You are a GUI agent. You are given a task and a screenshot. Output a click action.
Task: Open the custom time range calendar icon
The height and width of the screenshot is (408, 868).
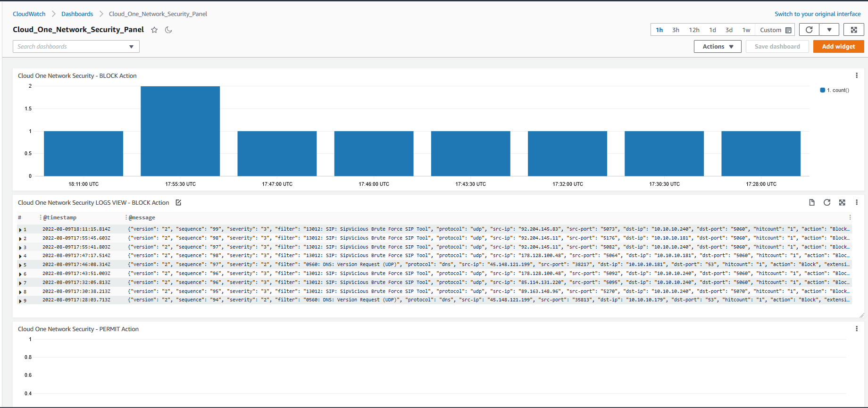[788, 30]
